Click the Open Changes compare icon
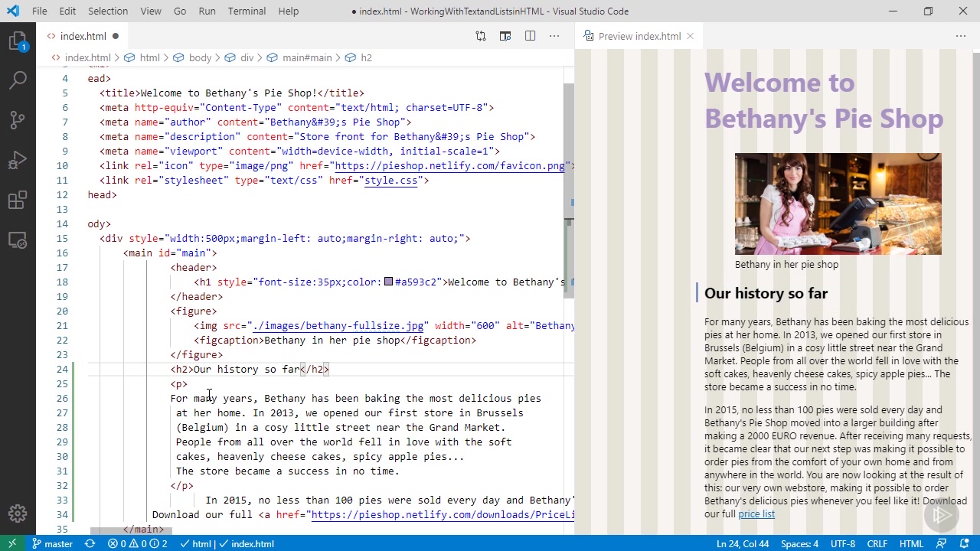The width and height of the screenshot is (980, 551). 481,36
